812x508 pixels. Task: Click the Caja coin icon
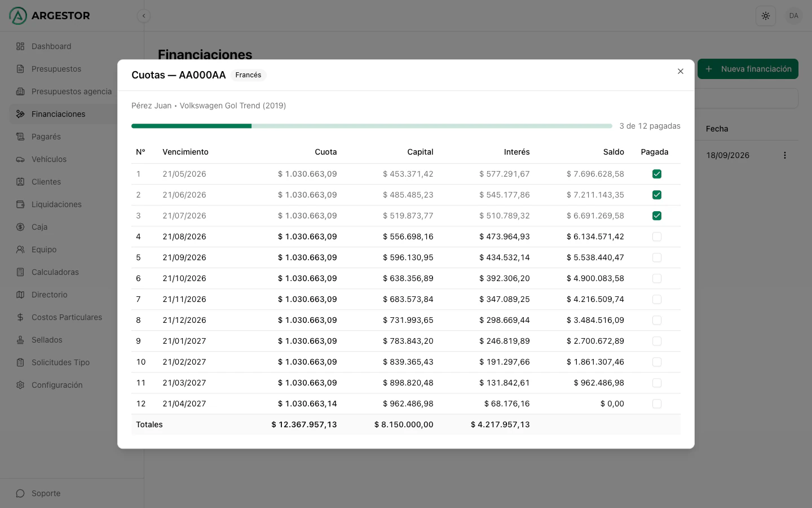pyautogui.click(x=20, y=227)
